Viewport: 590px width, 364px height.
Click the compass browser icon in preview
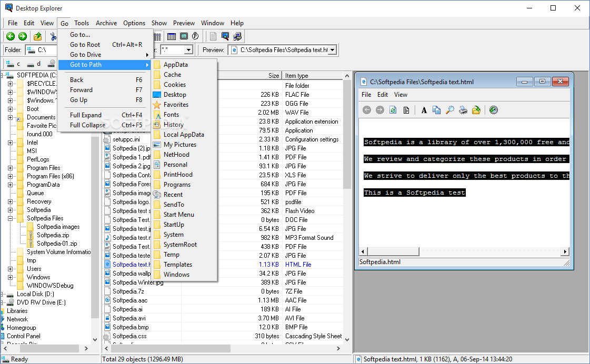494,110
